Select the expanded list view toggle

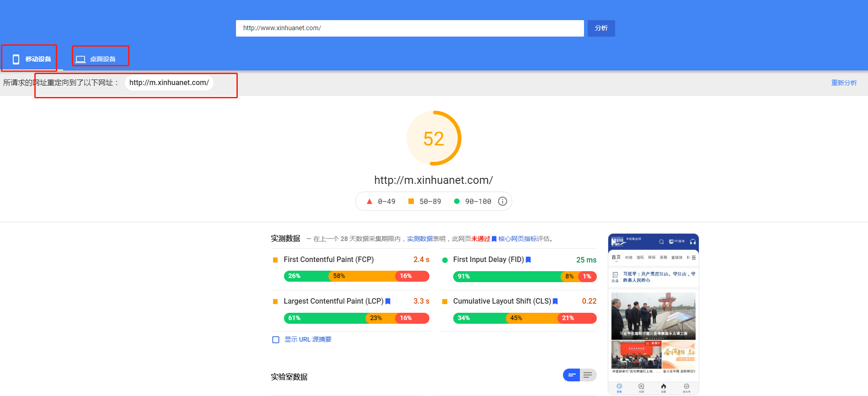click(588, 375)
